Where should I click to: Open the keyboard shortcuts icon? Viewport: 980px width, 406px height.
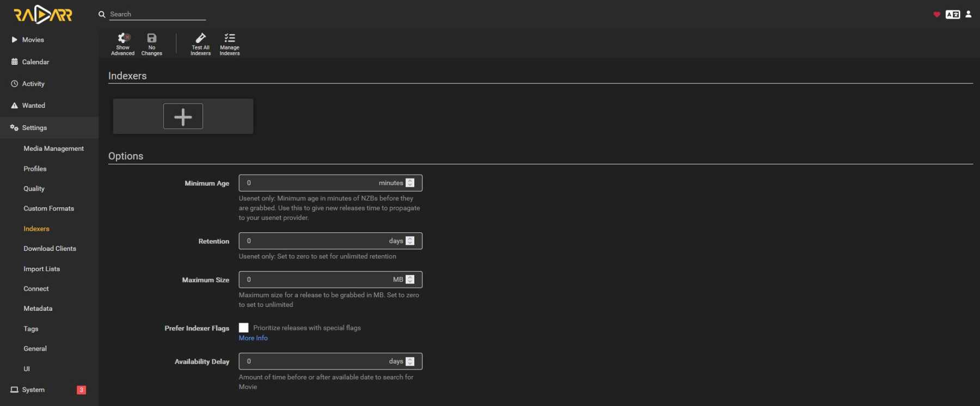click(x=952, y=15)
